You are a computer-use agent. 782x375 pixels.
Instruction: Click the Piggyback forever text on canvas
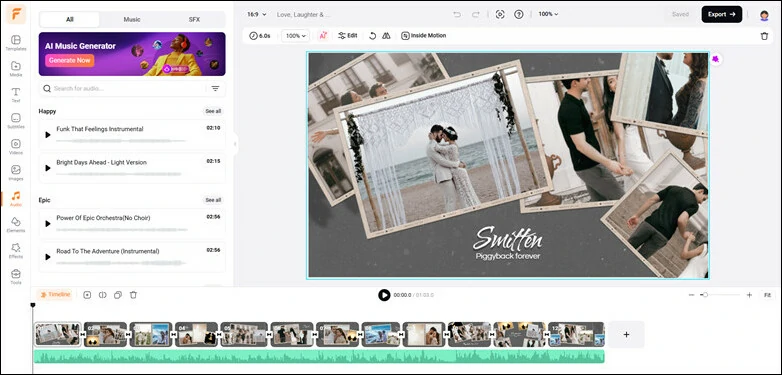[508, 256]
